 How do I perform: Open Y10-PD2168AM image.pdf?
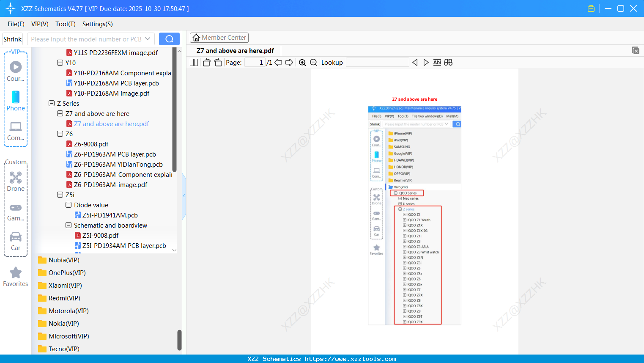point(112,93)
